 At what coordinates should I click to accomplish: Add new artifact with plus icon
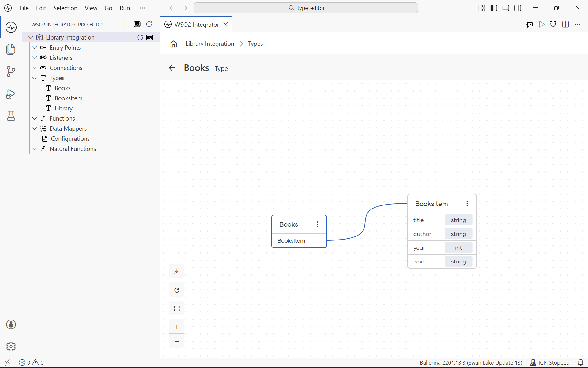[125, 24]
